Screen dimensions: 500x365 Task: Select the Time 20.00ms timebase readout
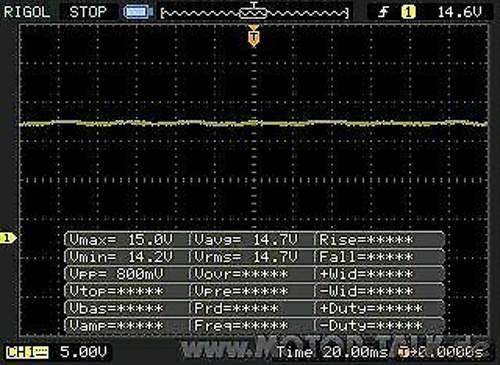point(332,352)
